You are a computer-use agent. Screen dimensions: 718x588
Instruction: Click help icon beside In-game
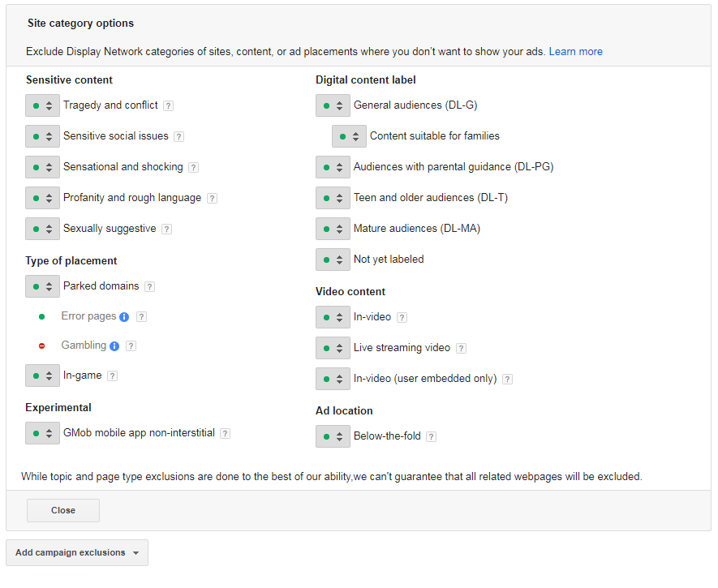pos(112,376)
